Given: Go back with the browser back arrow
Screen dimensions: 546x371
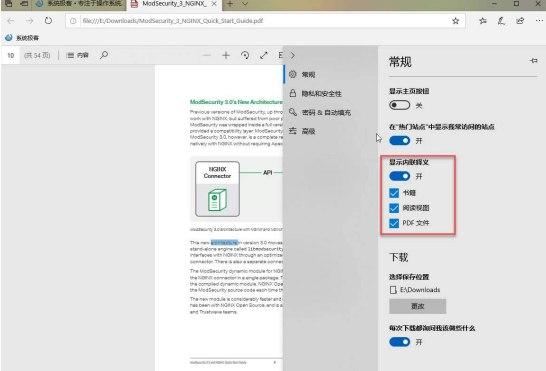Looking at the screenshot, I should [11, 21].
